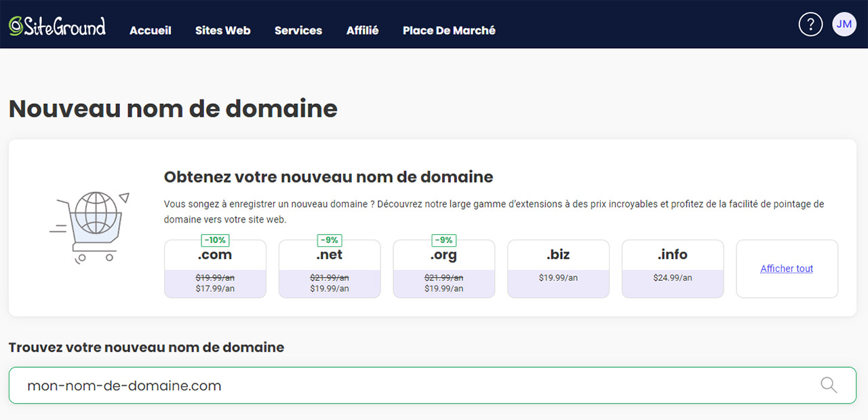The image size is (868, 420).
Task: Choose the .com extension card
Action: coord(215,269)
